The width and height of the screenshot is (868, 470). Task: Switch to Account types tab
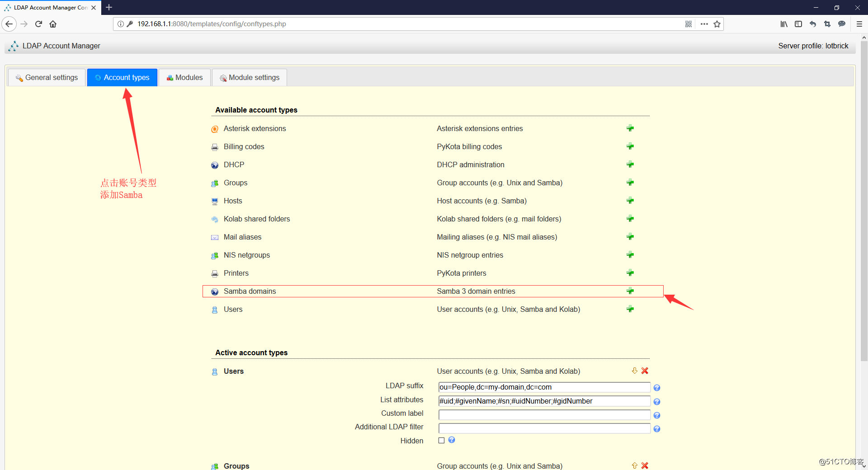point(122,77)
